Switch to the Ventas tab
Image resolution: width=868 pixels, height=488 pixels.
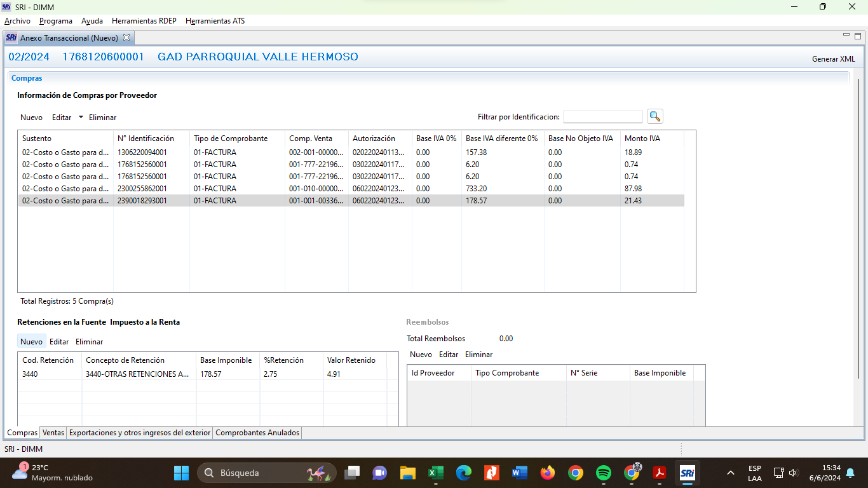coord(53,433)
